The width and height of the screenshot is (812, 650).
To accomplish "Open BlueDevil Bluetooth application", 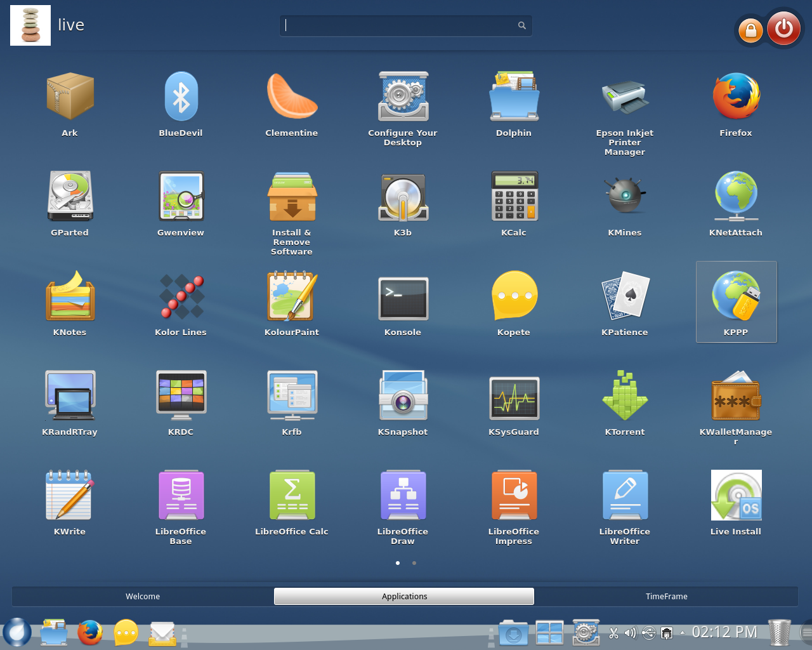I will 181,104.
